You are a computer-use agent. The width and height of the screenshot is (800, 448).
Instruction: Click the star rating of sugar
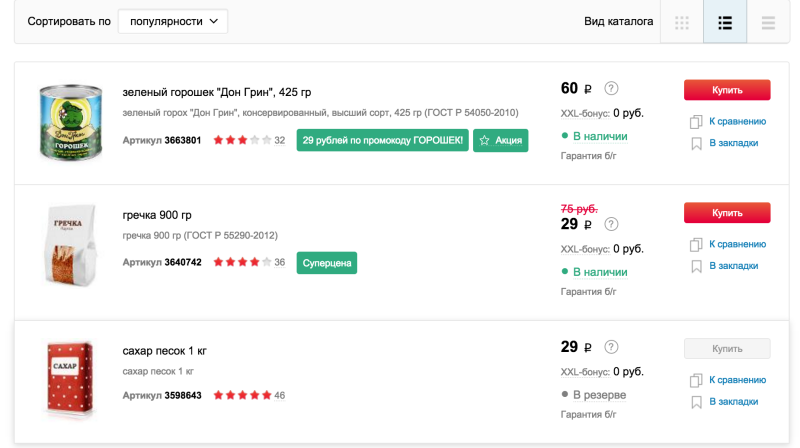(242, 395)
